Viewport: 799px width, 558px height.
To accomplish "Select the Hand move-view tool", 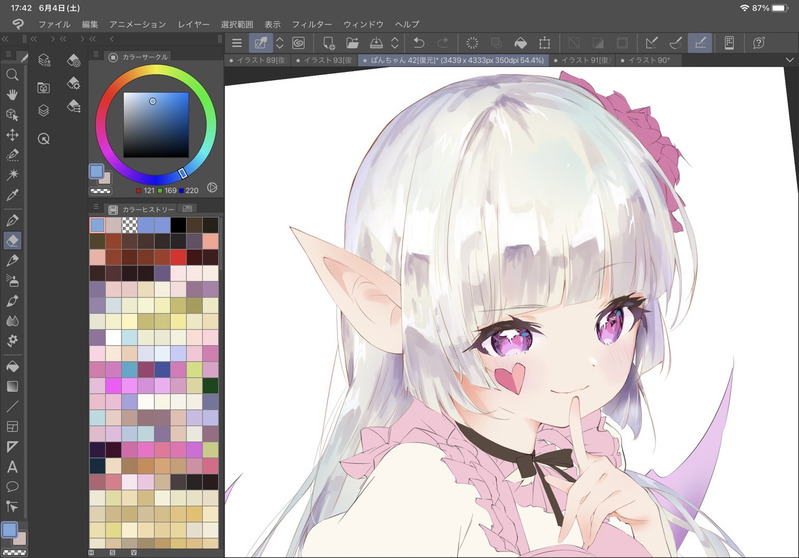I will coord(12,95).
